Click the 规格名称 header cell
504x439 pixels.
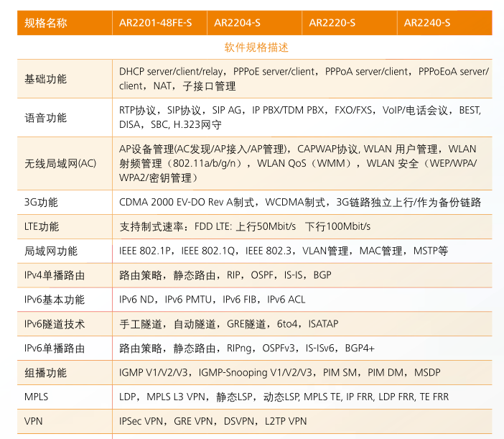[65, 23]
